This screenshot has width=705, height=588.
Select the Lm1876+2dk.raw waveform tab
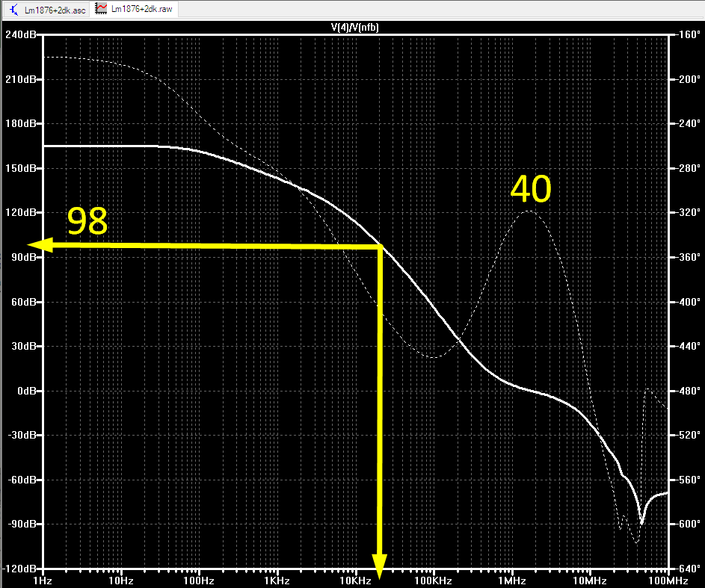pos(134,9)
